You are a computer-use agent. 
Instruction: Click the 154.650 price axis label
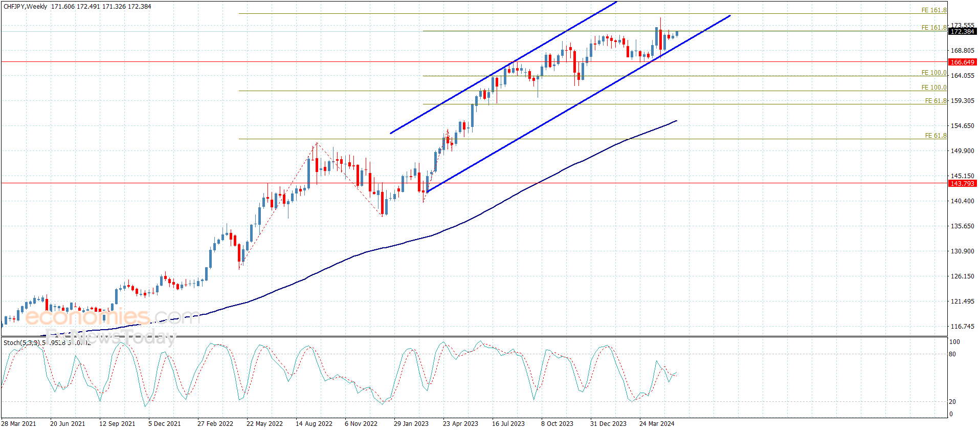(x=962, y=126)
